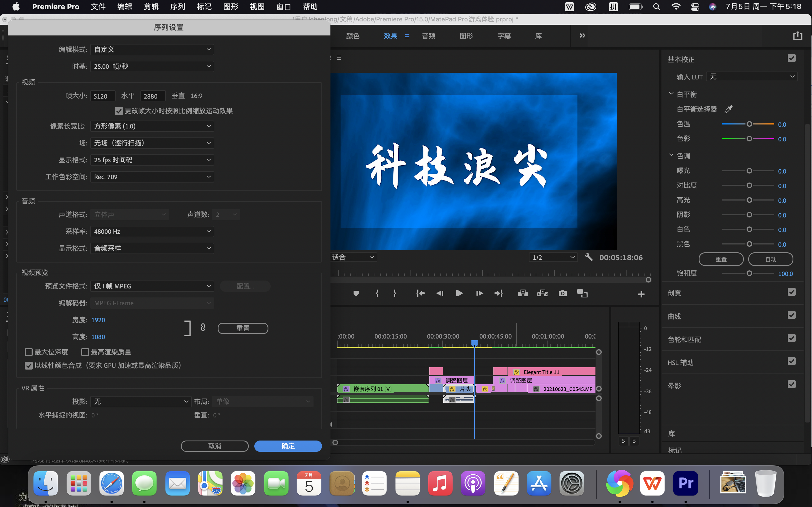Image resolution: width=812 pixels, height=507 pixels.
Task: Open the wrench settings icon in monitor
Action: tap(588, 257)
